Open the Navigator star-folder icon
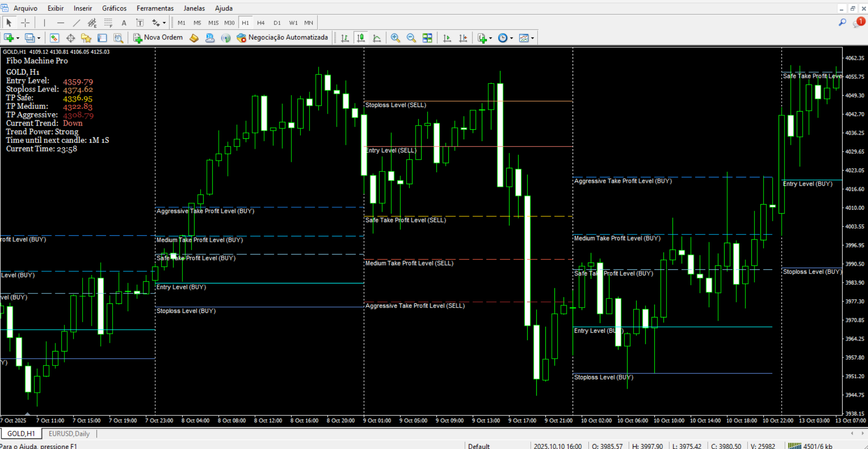The width and height of the screenshot is (868, 449). coord(86,38)
